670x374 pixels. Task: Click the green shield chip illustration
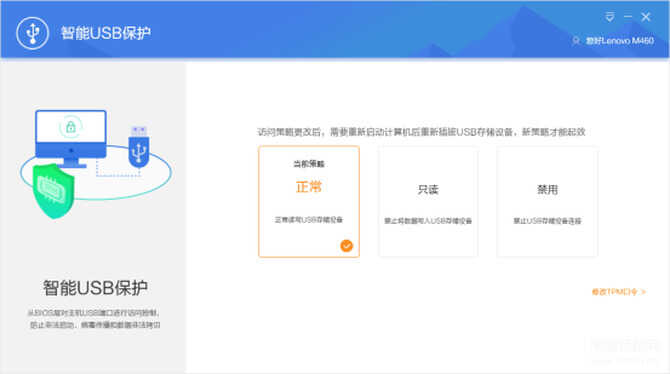pos(53,191)
